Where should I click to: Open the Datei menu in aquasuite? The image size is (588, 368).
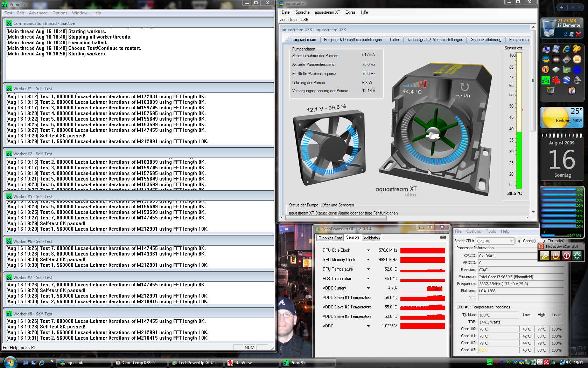point(286,12)
